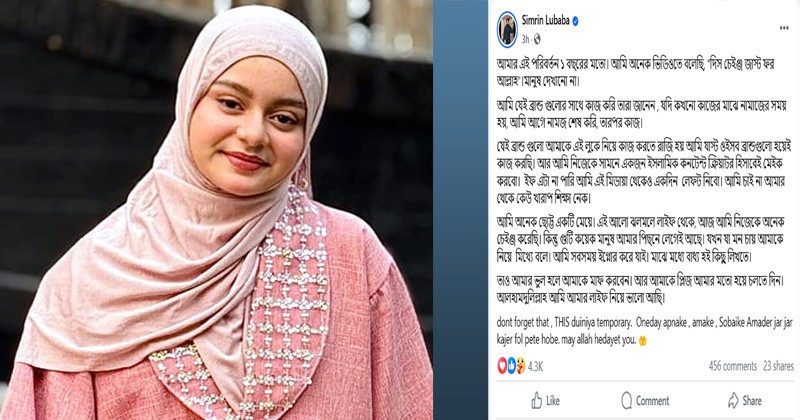
Task: Open the 4.3K reactions list
Action: 535,366
